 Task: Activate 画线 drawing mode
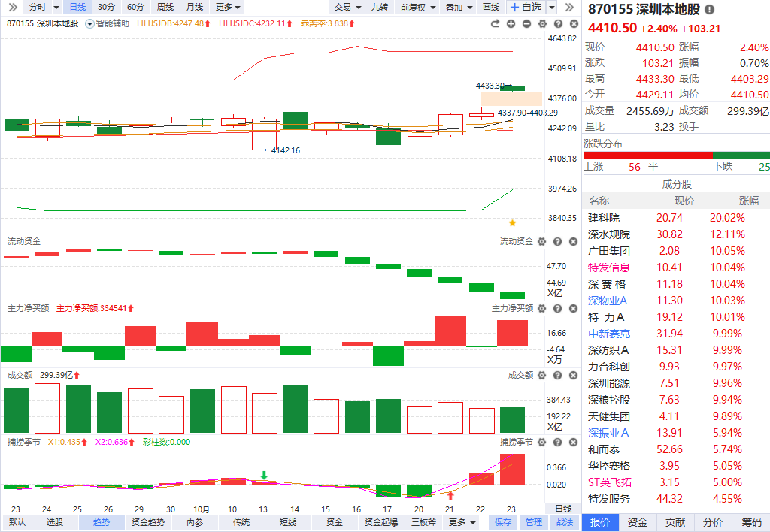[x=491, y=7]
